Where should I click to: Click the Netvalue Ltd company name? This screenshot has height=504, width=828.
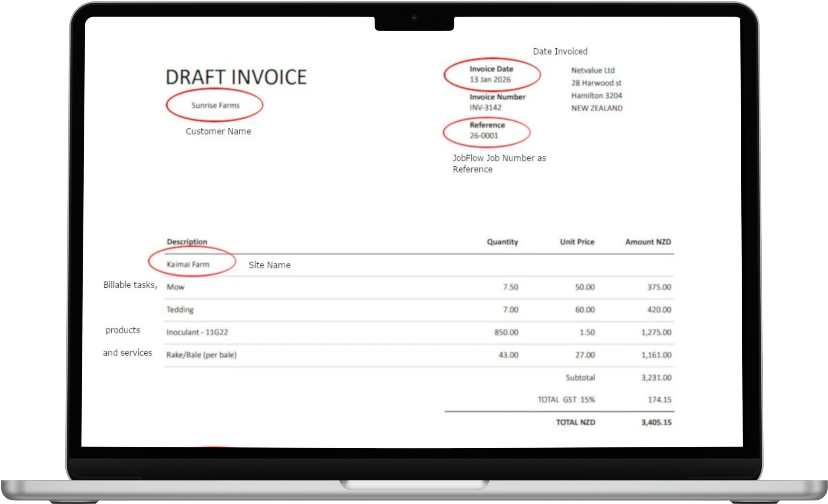(x=593, y=71)
